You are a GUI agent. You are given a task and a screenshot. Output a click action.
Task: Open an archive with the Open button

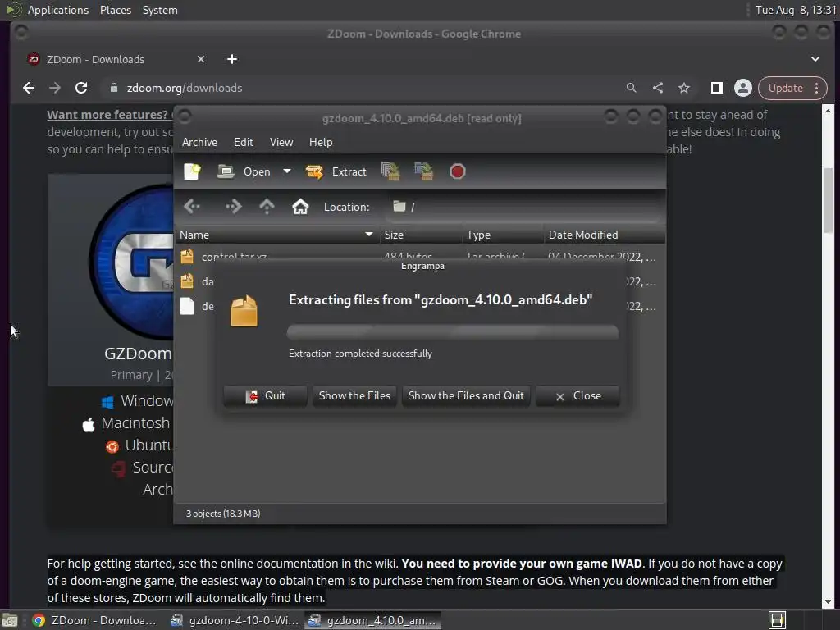[x=244, y=171]
